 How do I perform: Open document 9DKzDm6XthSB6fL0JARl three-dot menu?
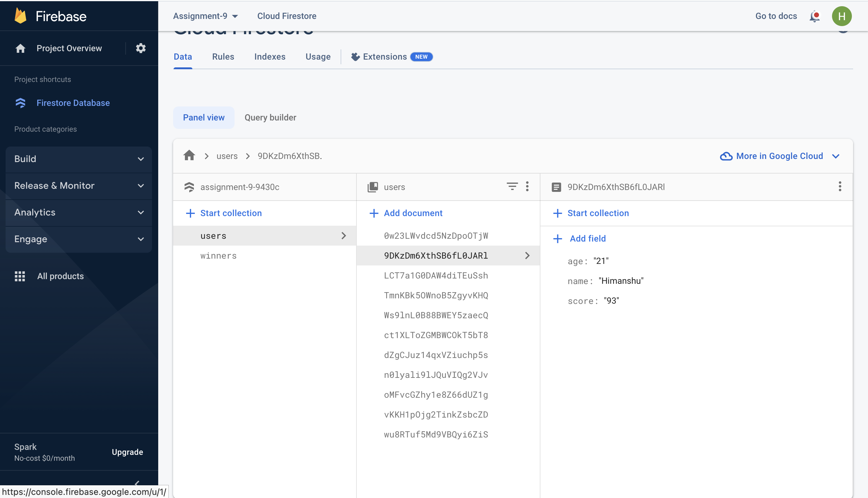[840, 186]
